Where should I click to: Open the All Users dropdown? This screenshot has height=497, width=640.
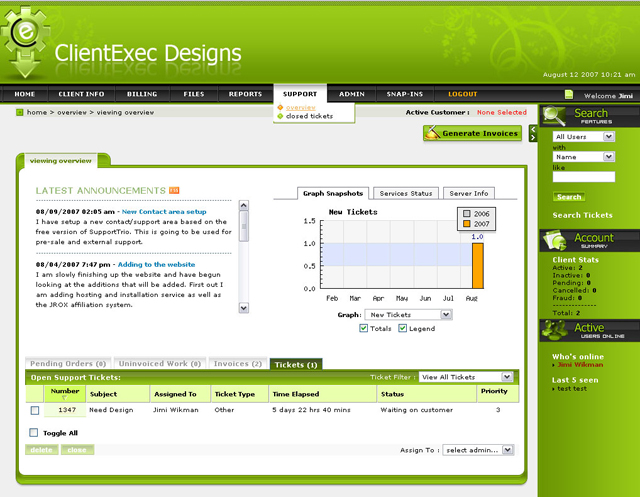[x=584, y=136]
